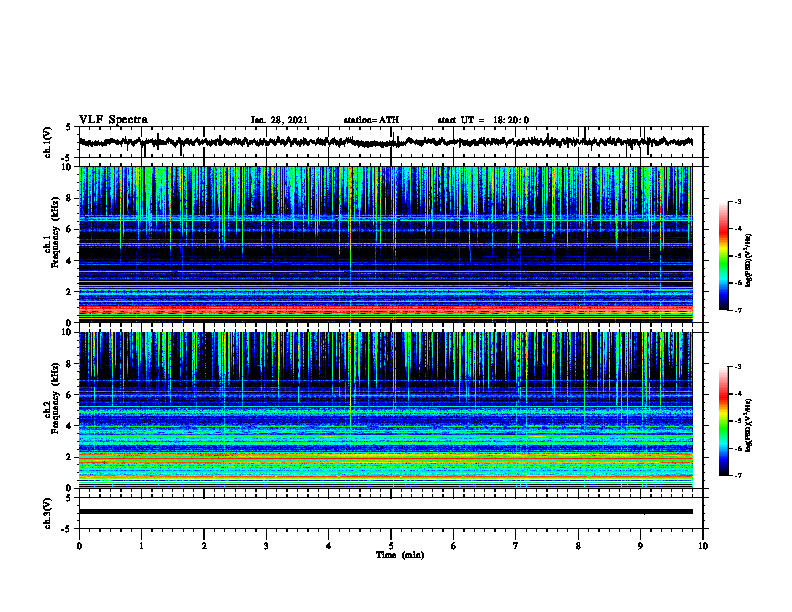The image size is (792, 612).
Task: Click the time axis tick label 9
Action: point(640,546)
